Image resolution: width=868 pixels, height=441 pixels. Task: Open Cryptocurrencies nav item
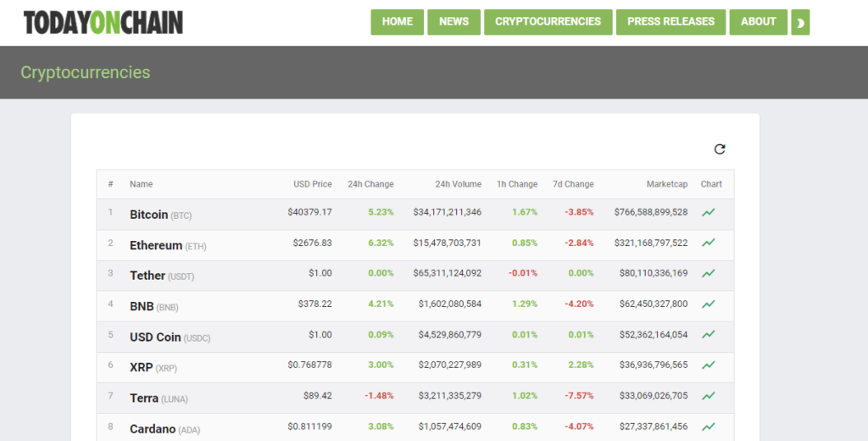[548, 22]
